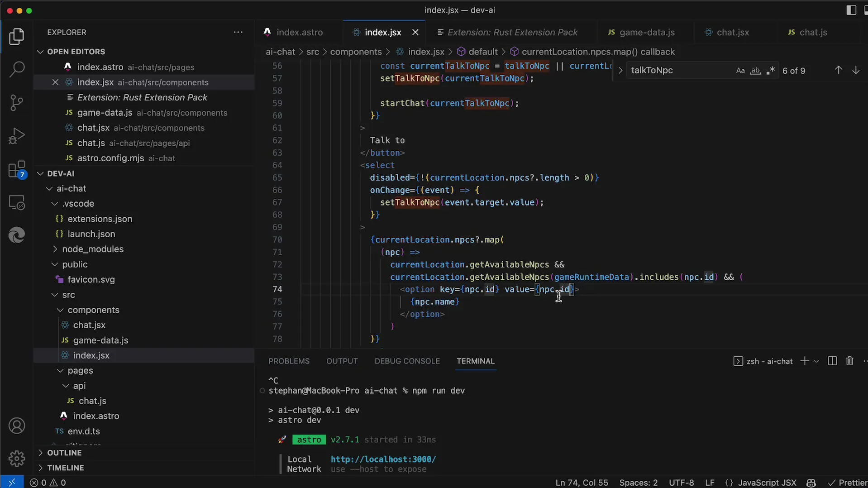Toggle primary sidebar layout icon
The width and height of the screenshot is (868, 488).
pyautogui.click(x=851, y=10)
